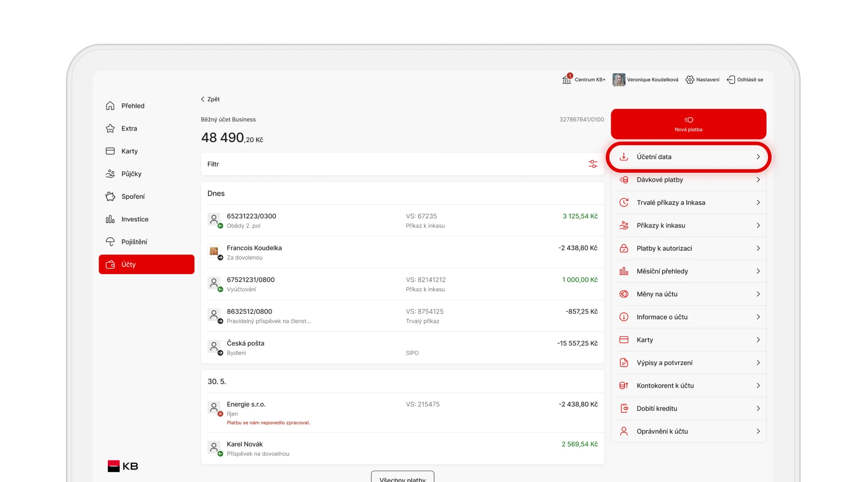The image size is (868, 482).
Task: Click the filter sliders icon
Action: tap(593, 164)
